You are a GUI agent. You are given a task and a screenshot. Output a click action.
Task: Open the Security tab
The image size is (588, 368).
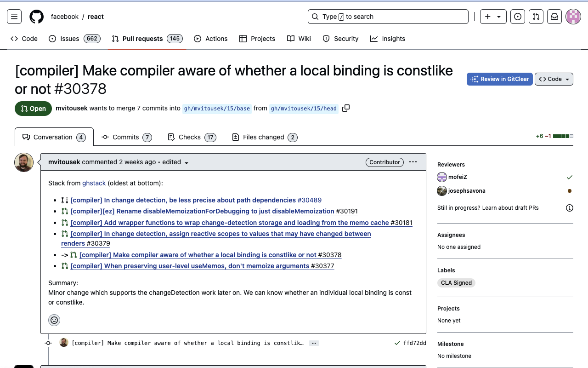pos(340,39)
